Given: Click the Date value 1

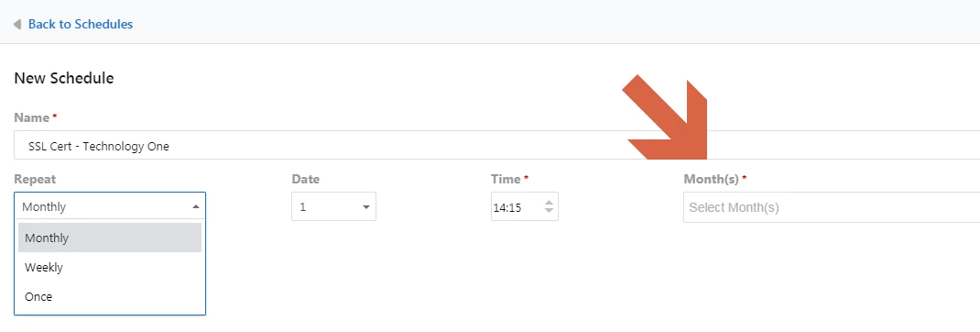Looking at the screenshot, I should tap(302, 206).
